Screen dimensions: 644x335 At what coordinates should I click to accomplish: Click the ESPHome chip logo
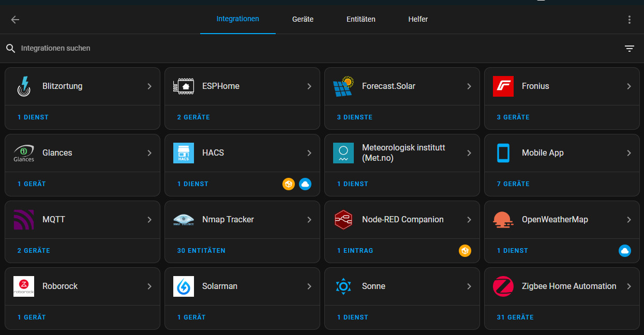click(x=183, y=86)
